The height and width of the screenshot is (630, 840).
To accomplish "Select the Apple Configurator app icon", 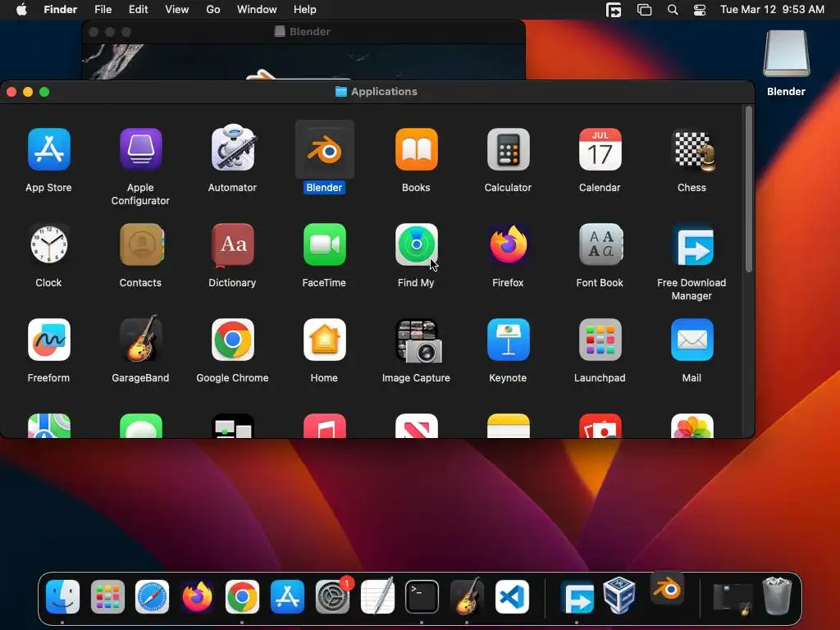I will (140, 149).
